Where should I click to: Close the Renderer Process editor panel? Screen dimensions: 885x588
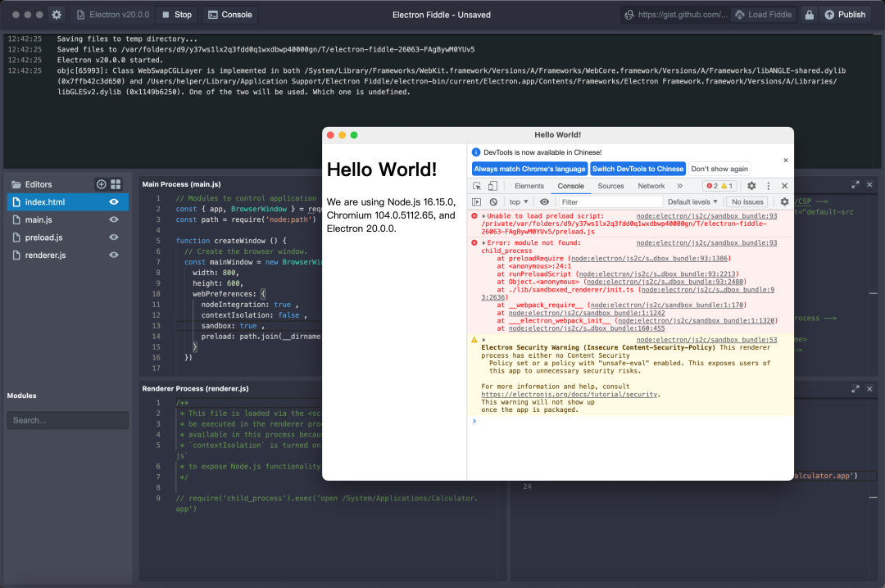[x=869, y=389]
